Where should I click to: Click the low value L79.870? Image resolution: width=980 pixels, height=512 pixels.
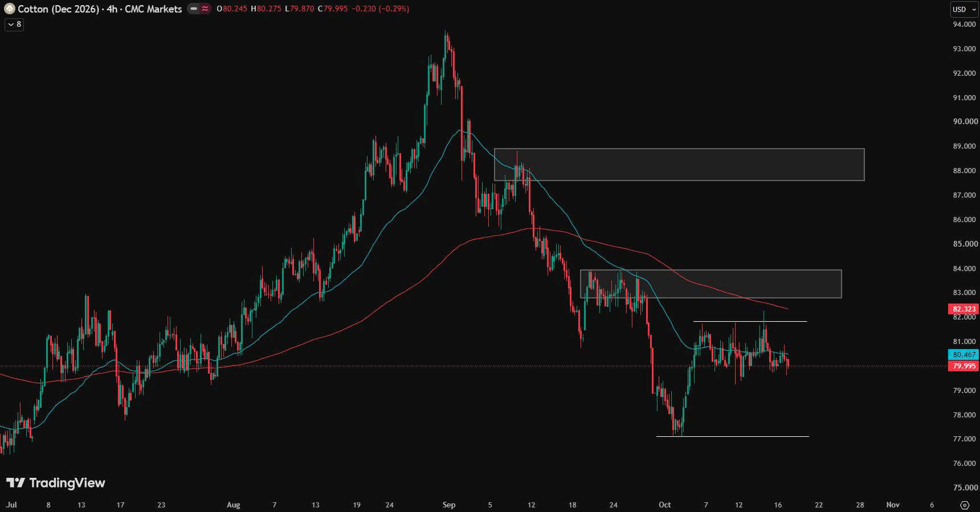(299, 9)
